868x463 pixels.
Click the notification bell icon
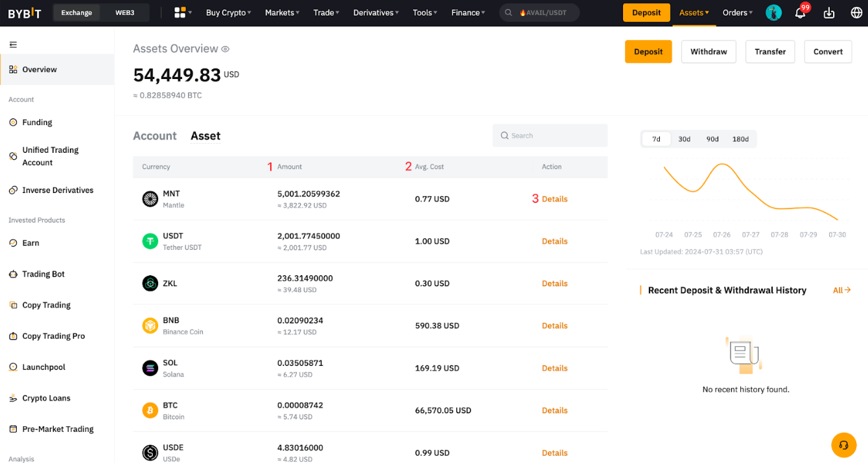(800, 13)
